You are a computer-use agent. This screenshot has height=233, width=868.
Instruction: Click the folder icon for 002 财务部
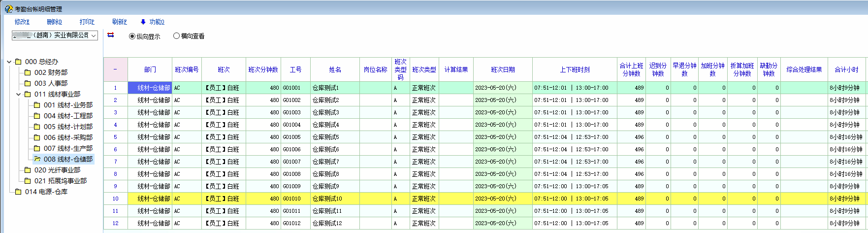(28, 72)
